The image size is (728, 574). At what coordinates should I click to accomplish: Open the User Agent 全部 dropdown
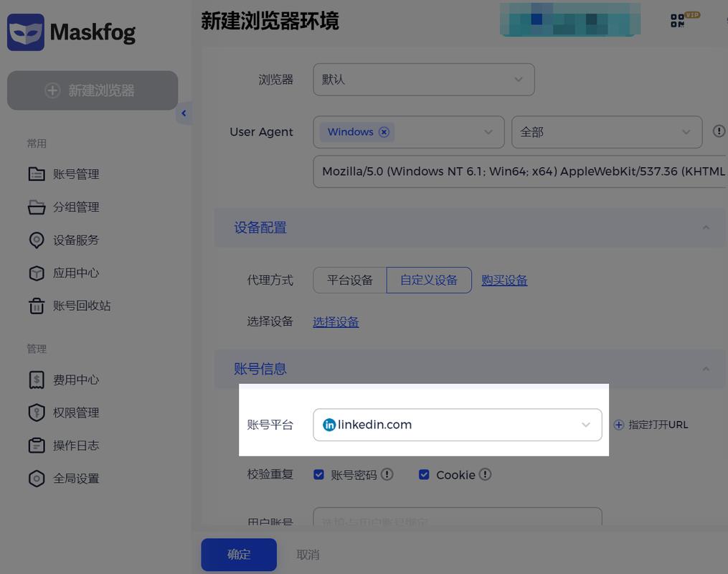coord(606,132)
